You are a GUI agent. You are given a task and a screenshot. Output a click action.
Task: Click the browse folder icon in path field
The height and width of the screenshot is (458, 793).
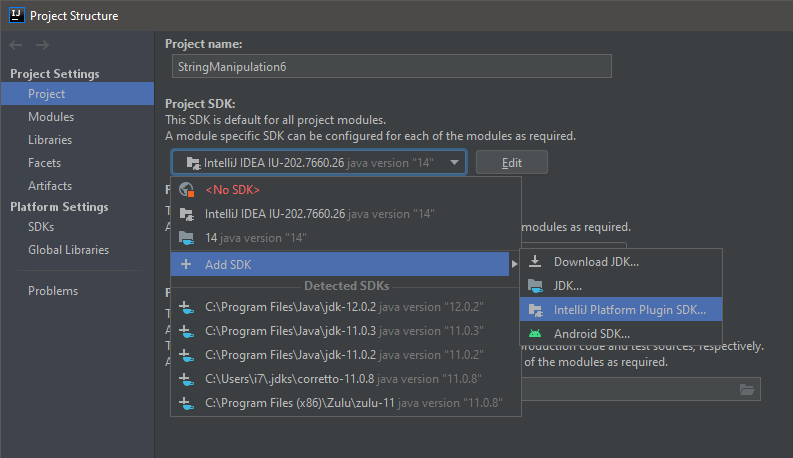(x=747, y=389)
